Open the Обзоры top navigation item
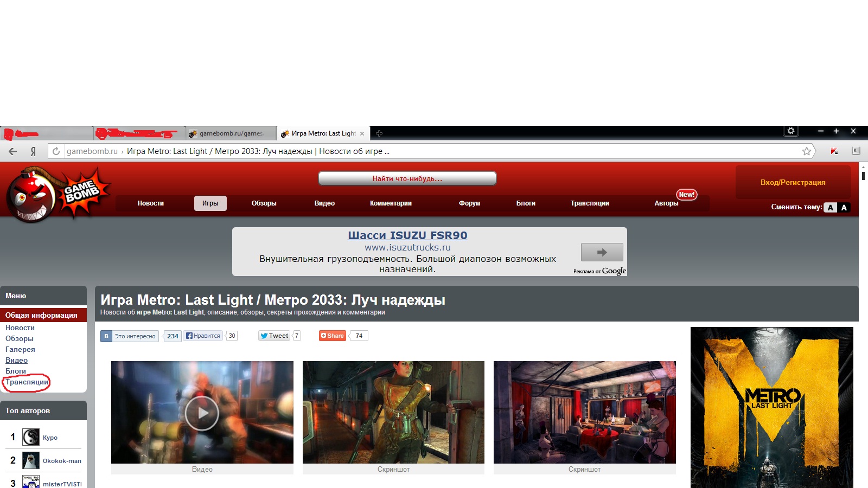This screenshot has height=488, width=868. click(264, 203)
